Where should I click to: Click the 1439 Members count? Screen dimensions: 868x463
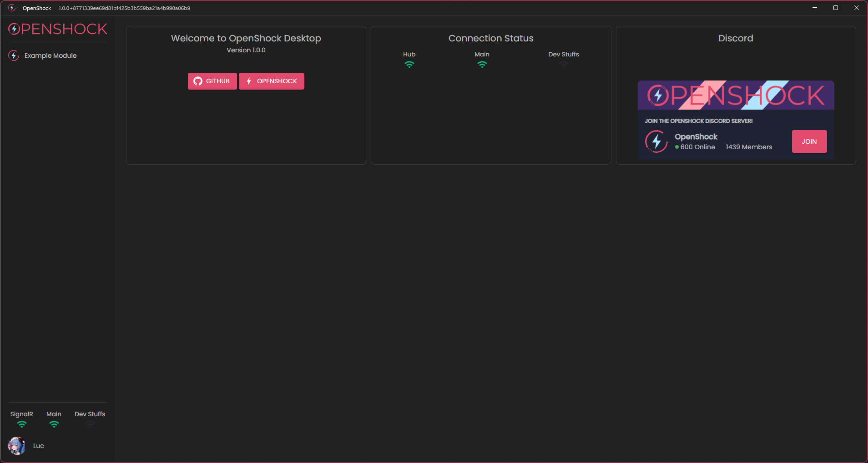point(749,147)
